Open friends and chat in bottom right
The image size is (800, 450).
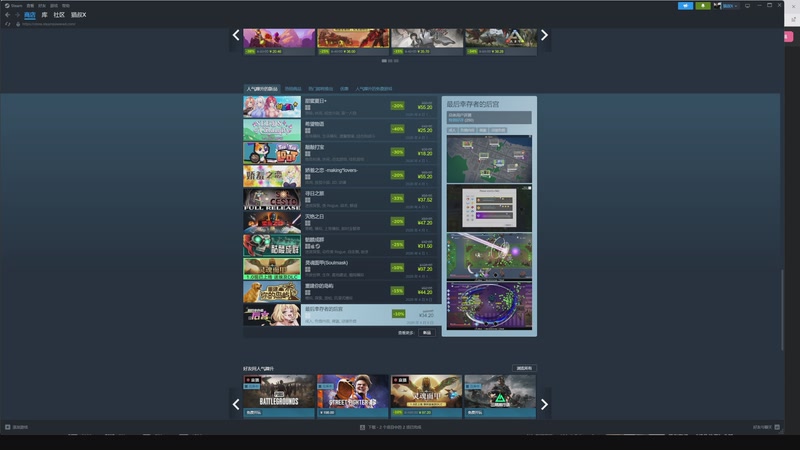coord(766,427)
